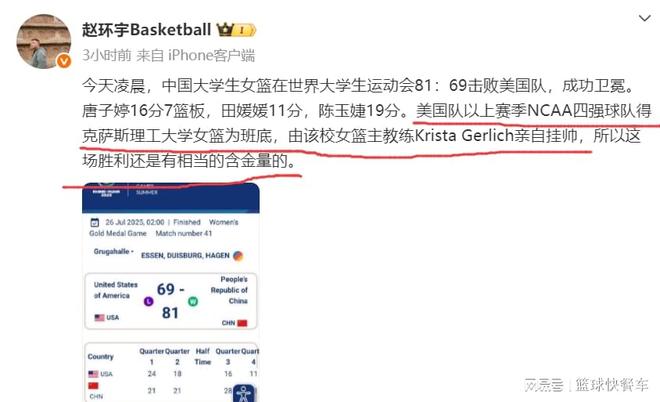Image resolution: width=660 pixels, height=402 pixels.
Task: Click the 来自 iPhone客户端 source link
Action: pos(195,55)
